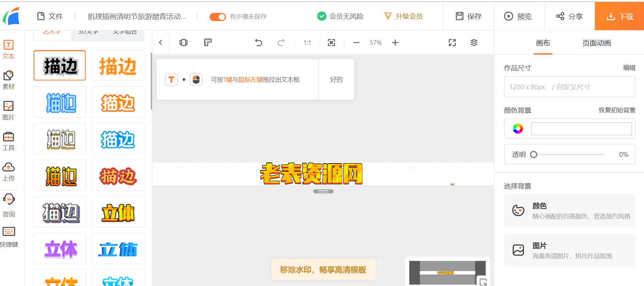Select the ruler guide icon

(x=208, y=42)
